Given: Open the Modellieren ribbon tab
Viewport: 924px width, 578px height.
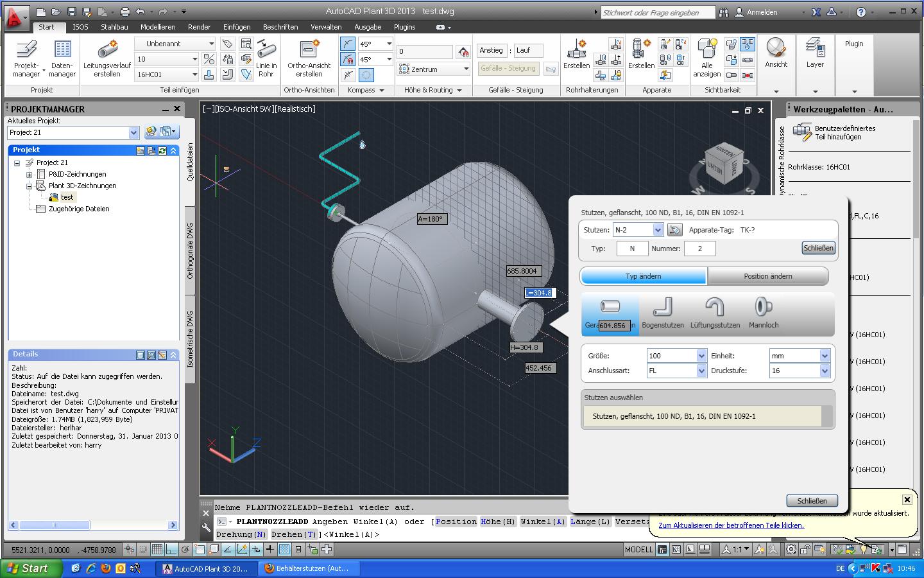Looking at the screenshot, I should 158,27.
